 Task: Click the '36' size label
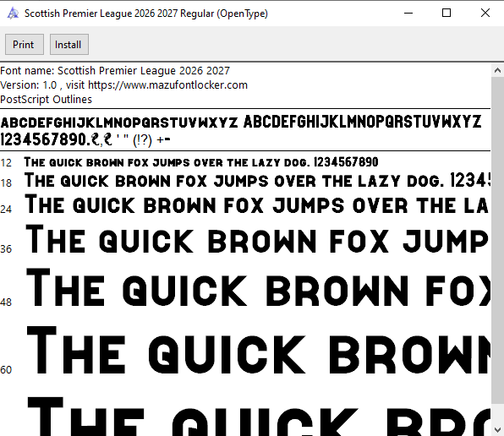click(x=6, y=248)
